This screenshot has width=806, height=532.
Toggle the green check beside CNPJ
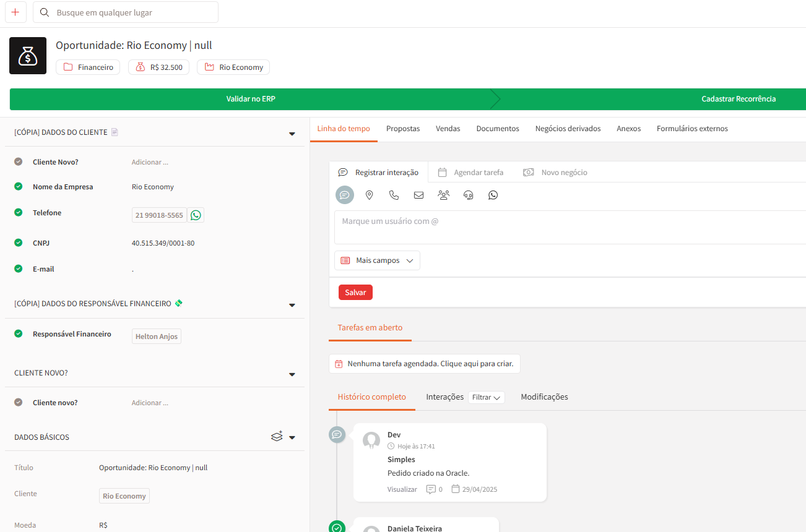19,243
